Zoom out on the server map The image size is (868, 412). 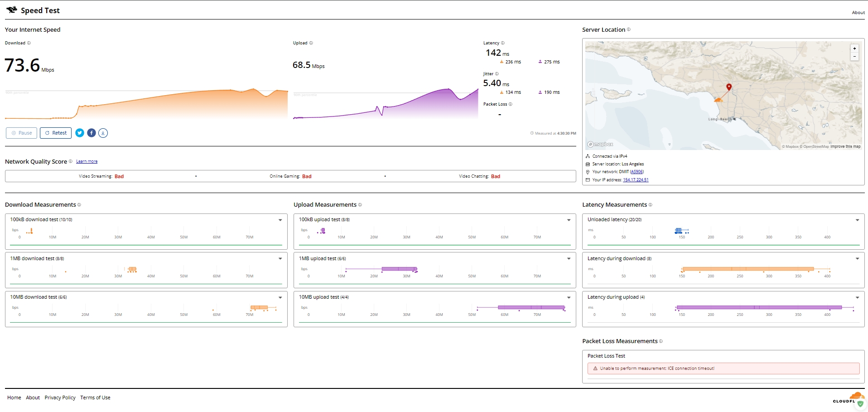point(854,57)
